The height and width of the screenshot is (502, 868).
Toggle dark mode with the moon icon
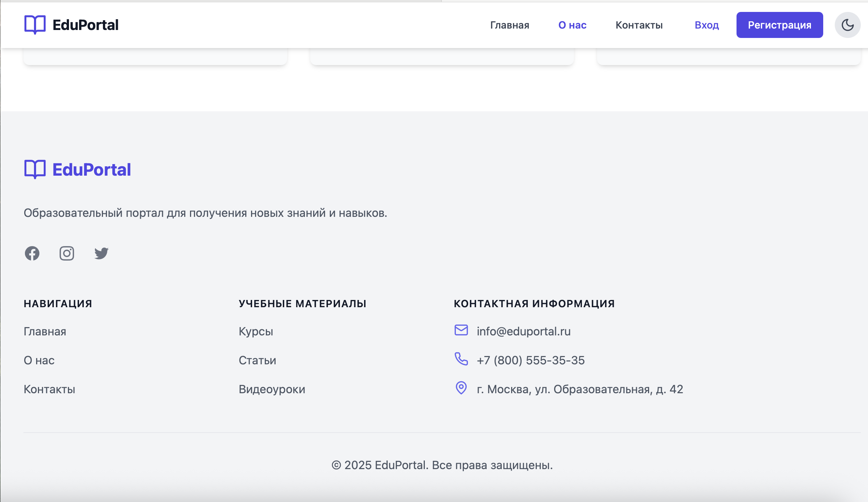point(847,25)
